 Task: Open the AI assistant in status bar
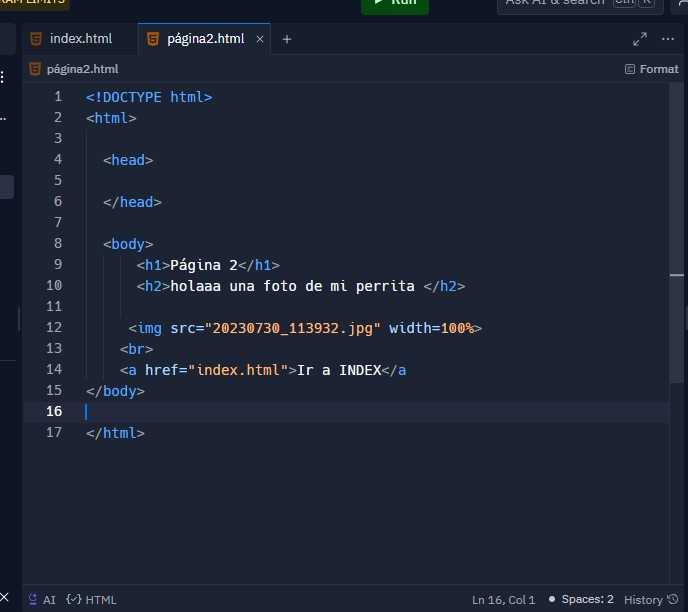tap(42, 600)
